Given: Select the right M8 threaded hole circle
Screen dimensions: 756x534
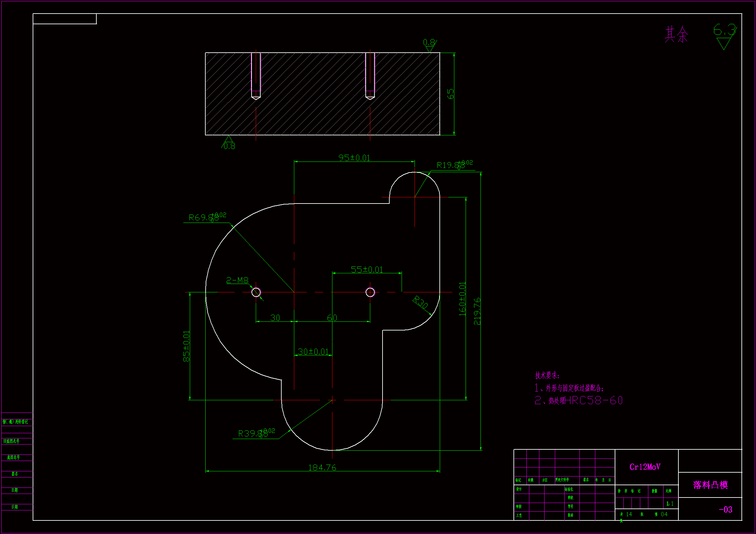Looking at the screenshot, I should tap(370, 292).
